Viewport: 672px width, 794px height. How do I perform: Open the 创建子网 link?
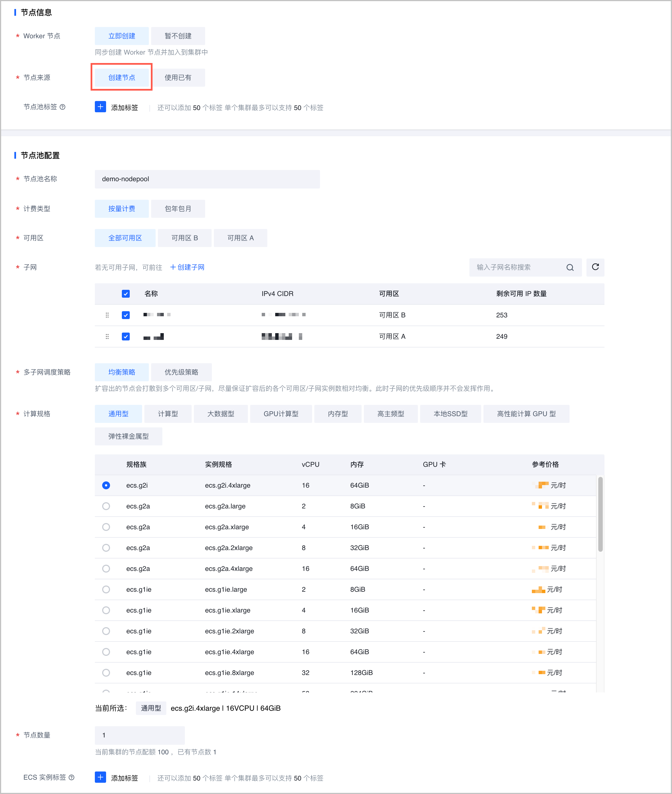187,267
